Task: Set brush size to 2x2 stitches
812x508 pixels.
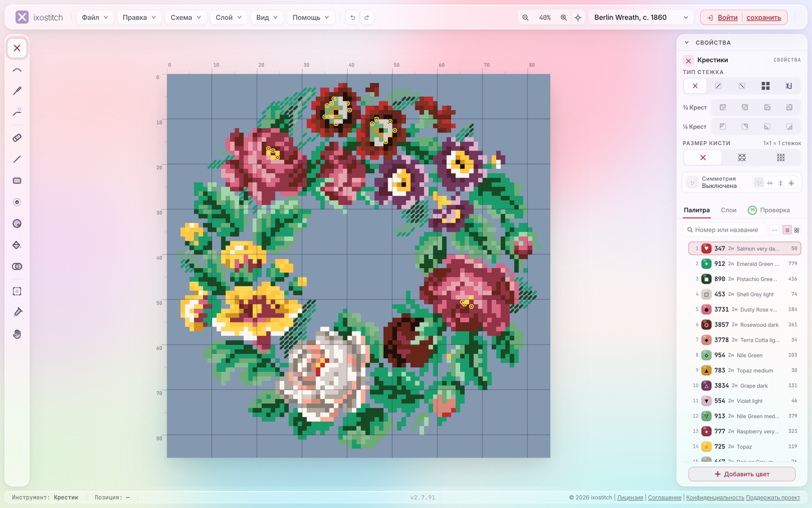Action: pyautogui.click(x=742, y=157)
